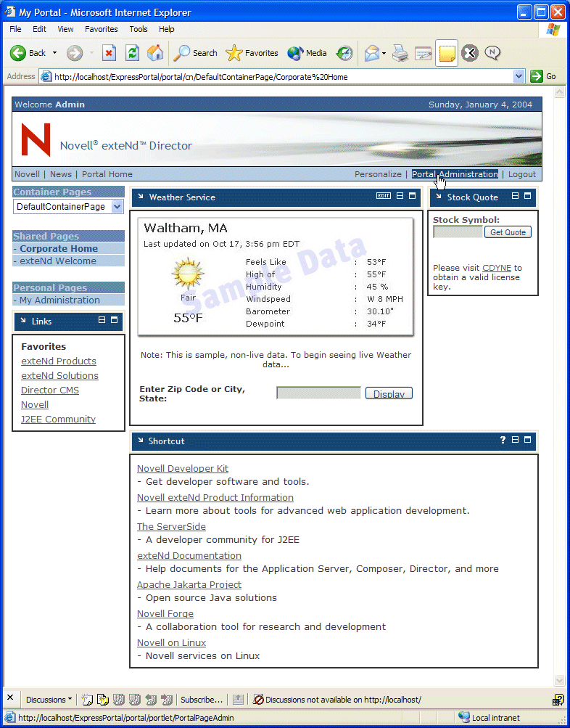Click the Refresh page icon
This screenshot has width=570, height=728.
click(x=132, y=53)
